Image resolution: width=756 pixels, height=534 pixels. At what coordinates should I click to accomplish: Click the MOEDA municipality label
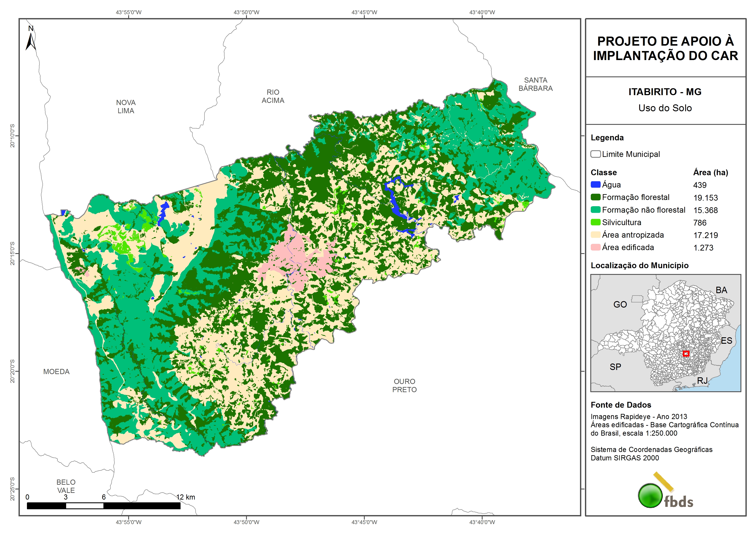click(x=56, y=371)
